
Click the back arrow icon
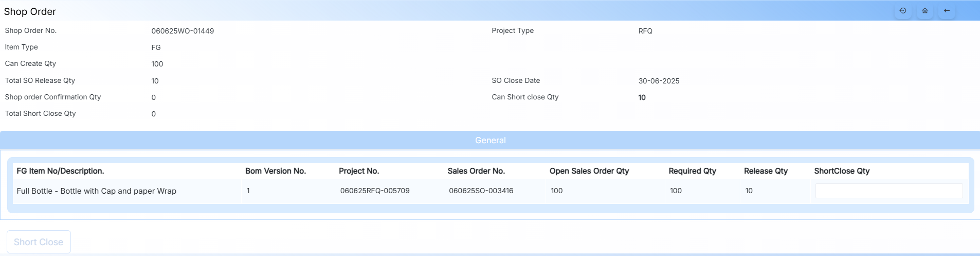click(x=947, y=11)
